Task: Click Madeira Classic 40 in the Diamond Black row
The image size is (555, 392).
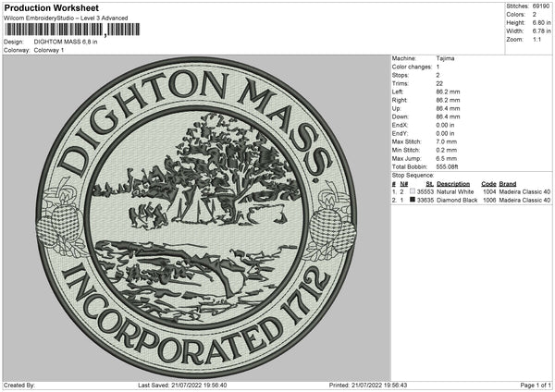Action: [x=524, y=201]
